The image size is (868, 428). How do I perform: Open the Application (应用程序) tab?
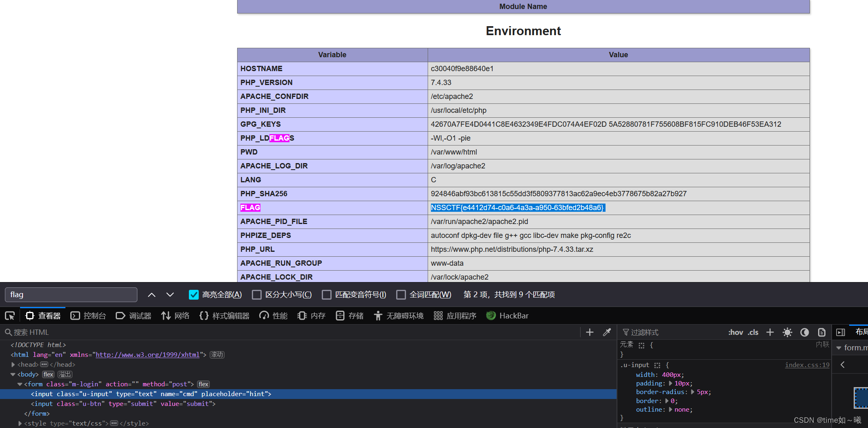tap(455, 316)
